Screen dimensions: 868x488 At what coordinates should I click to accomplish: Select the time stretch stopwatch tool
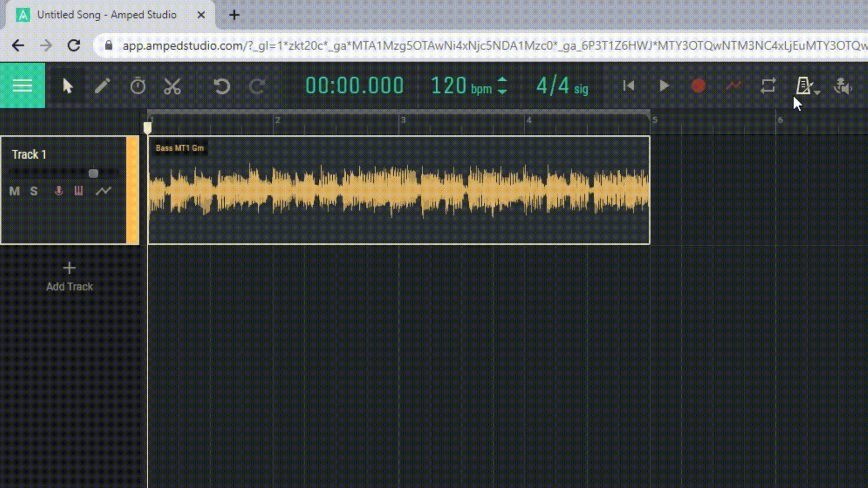[x=137, y=86]
